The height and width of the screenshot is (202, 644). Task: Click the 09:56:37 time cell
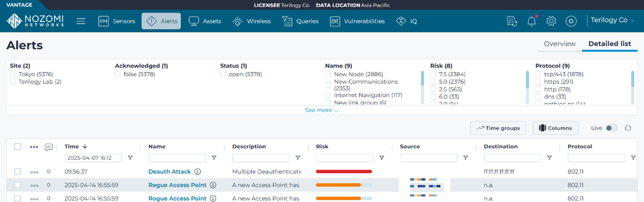coord(76,172)
